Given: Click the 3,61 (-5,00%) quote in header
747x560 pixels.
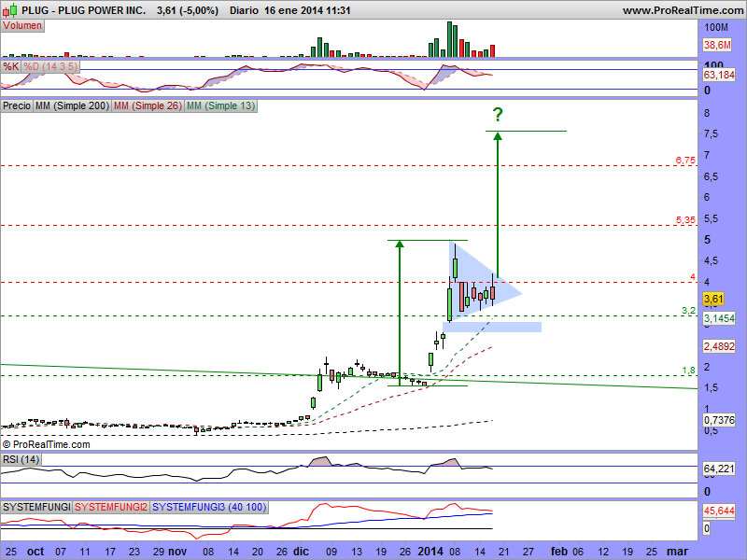Looking at the screenshot, I should tap(188, 10).
